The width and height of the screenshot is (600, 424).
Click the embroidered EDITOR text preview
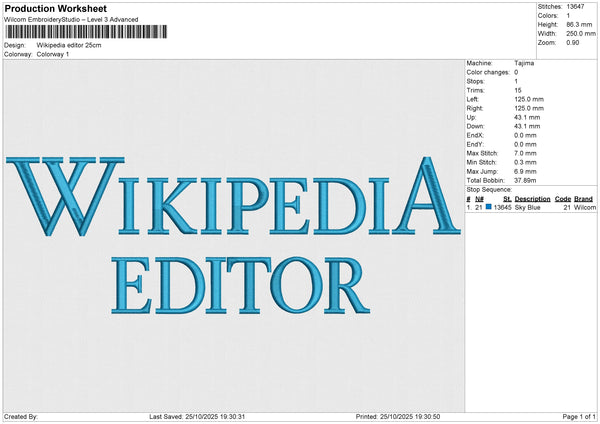(x=241, y=285)
